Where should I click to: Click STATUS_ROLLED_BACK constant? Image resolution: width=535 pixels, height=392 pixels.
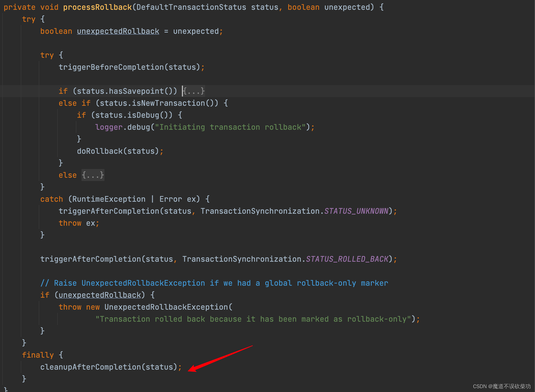tap(347, 259)
